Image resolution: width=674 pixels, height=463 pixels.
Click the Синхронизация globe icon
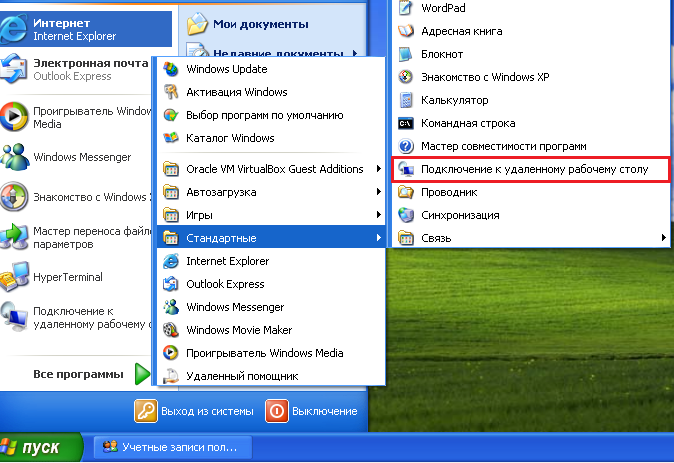[x=406, y=215]
